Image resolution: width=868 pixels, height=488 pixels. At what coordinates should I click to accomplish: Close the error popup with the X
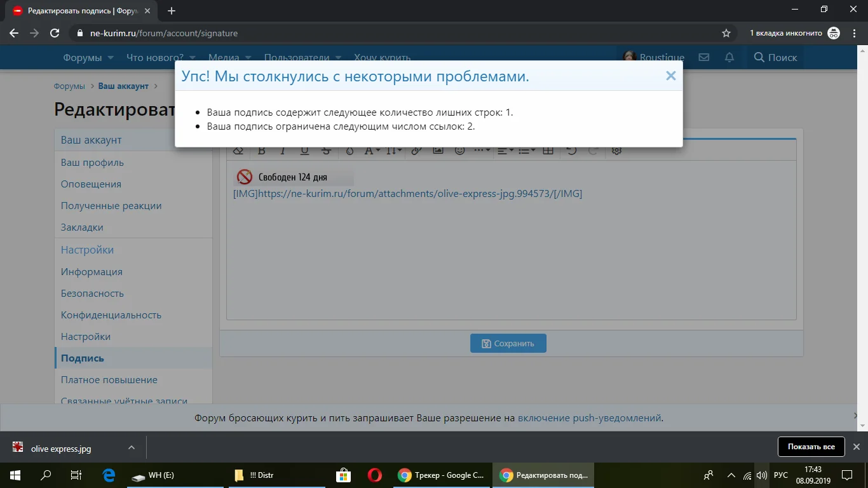(x=670, y=76)
